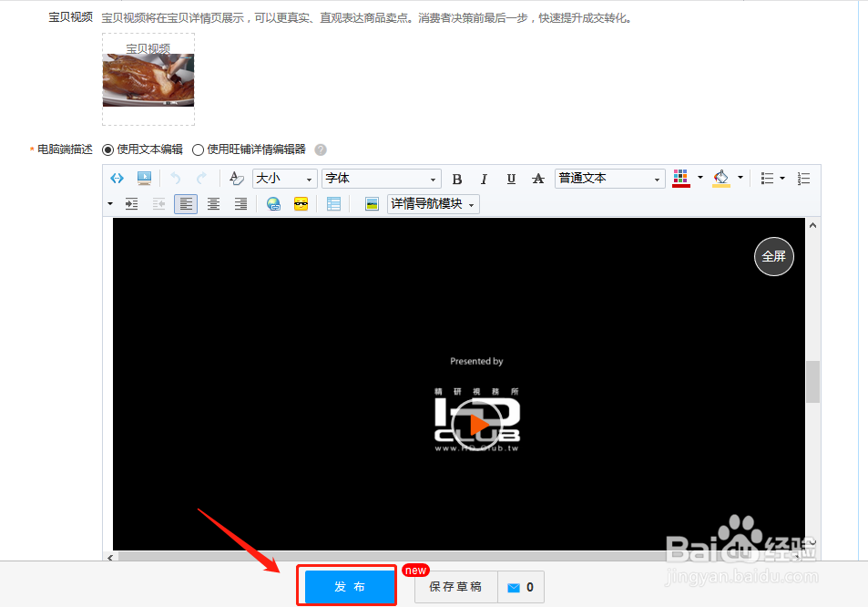Click the 发布 publish button
This screenshot has width=868, height=607.
[x=351, y=587]
